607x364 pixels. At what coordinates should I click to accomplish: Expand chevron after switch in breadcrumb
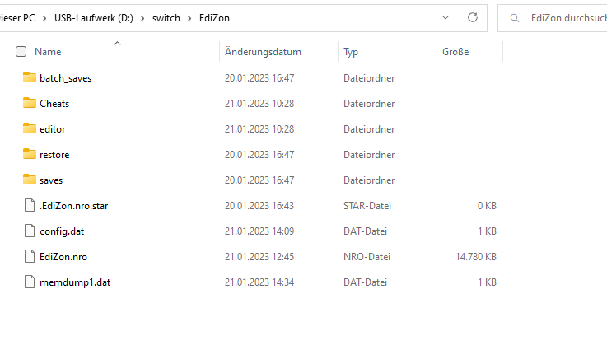189,18
